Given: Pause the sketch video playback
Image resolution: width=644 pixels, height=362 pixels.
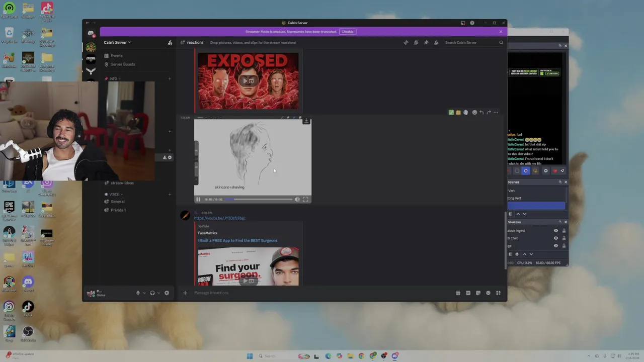Looking at the screenshot, I should tap(198, 200).
